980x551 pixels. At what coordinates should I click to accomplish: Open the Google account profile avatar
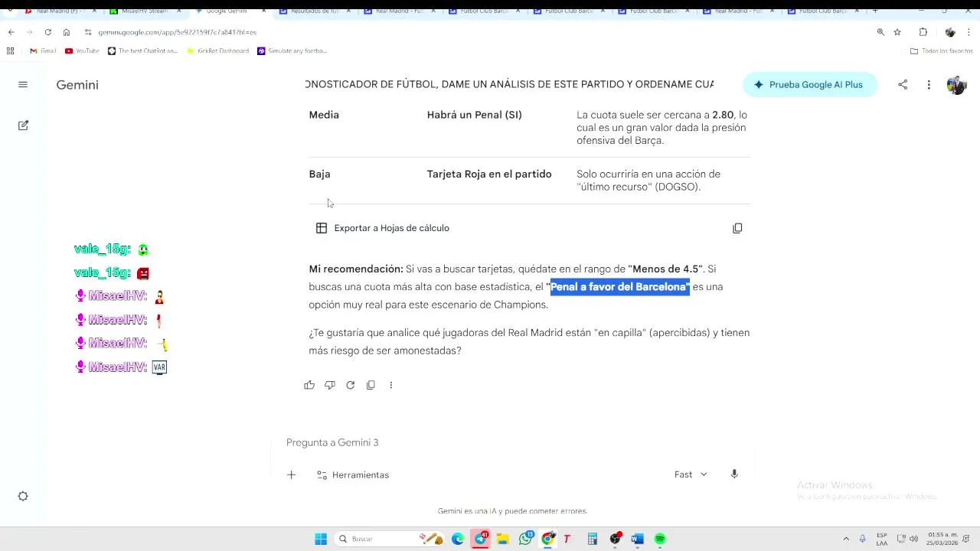[x=956, y=85]
